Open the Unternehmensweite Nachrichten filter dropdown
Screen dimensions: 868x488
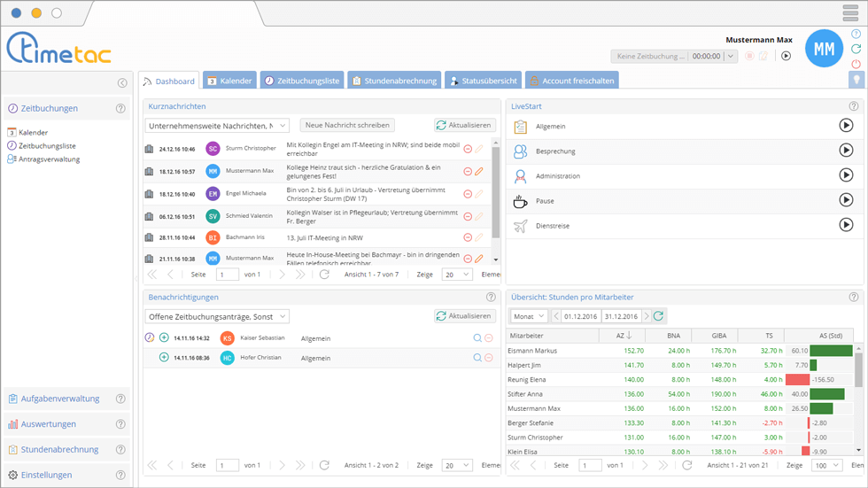coord(217,126)
